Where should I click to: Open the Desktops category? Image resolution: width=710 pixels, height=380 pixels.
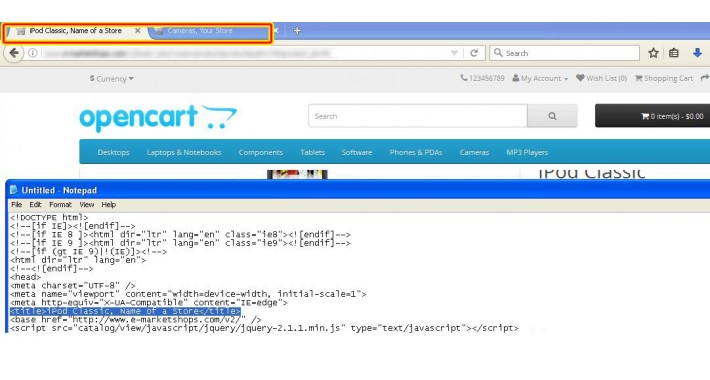point(113,152)
